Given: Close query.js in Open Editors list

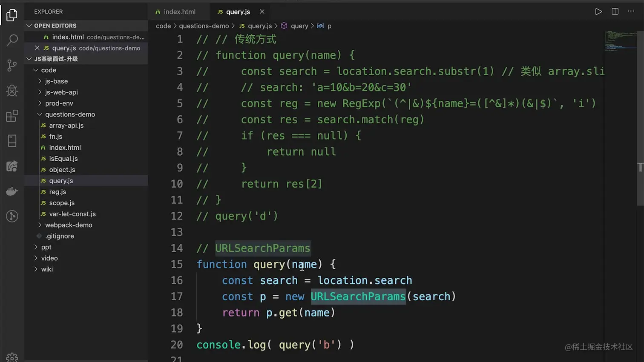Looking at the screenshot, I should point(37,48).
